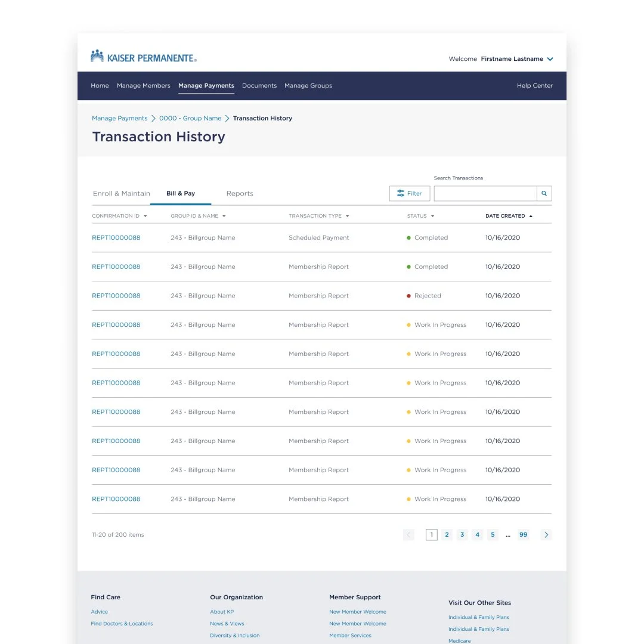Go to page 1 in pagination
The width and height of the screenshot is (644, 644).
[x=432, y=535]
